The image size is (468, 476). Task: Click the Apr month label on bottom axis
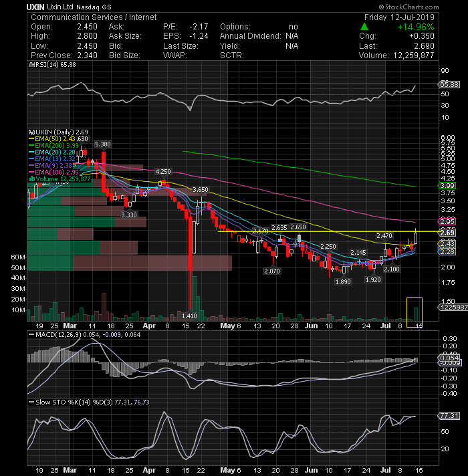tap(149, 470)
